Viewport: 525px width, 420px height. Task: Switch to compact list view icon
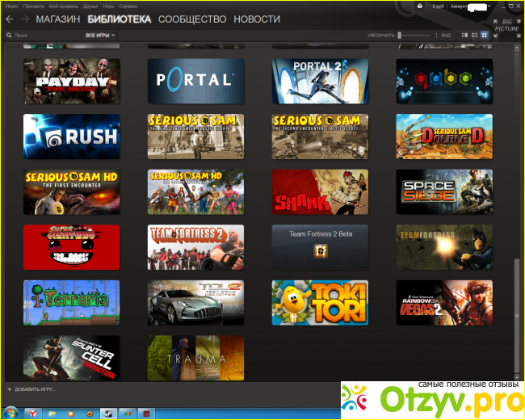pos(475,36)
